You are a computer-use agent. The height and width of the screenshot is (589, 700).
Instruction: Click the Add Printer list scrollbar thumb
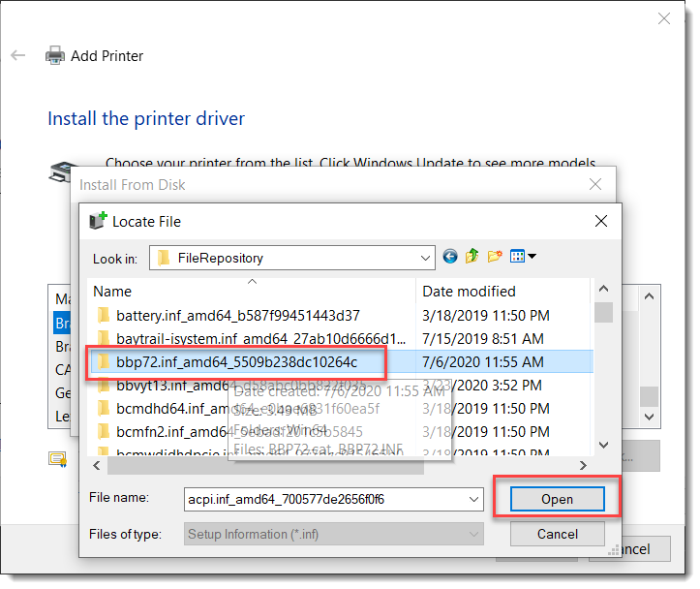pos(649,396)
